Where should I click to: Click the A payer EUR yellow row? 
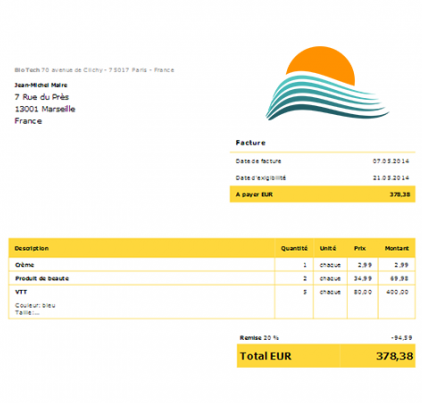tap(322, 194)
